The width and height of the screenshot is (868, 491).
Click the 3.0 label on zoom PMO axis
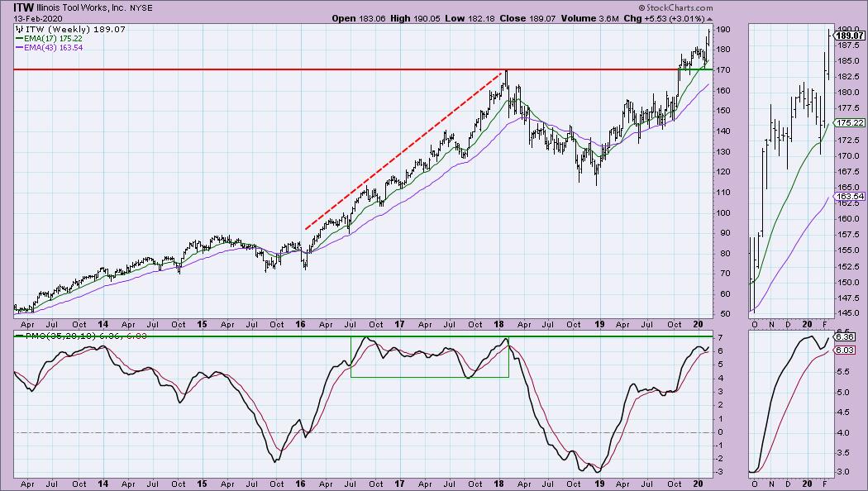[x=843, y=472]
